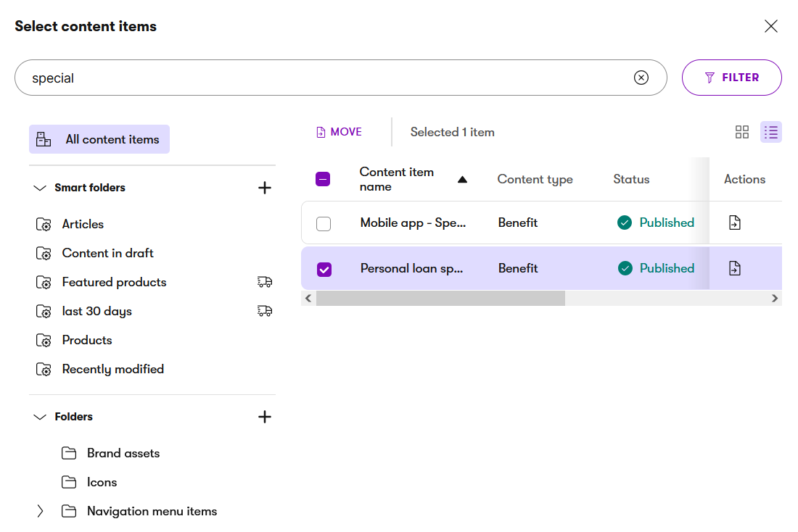Click the All content items building icon
The height and width of the screenshot is (532, 798).
(44, 139)
